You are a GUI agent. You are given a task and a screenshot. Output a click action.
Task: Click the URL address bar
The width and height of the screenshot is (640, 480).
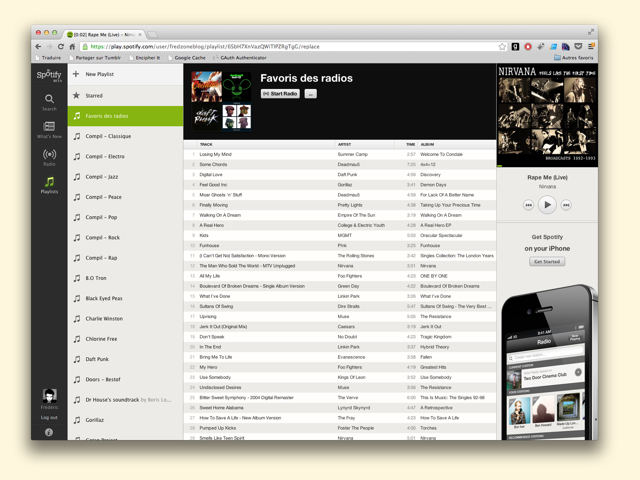coord(293,47)
